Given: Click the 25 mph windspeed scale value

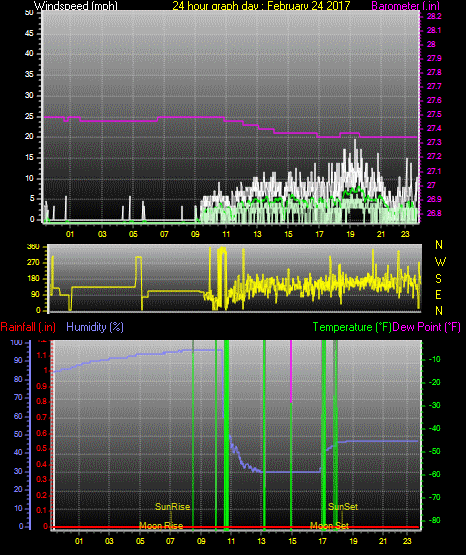Looking at the screenshot, I should coord(29,116).
